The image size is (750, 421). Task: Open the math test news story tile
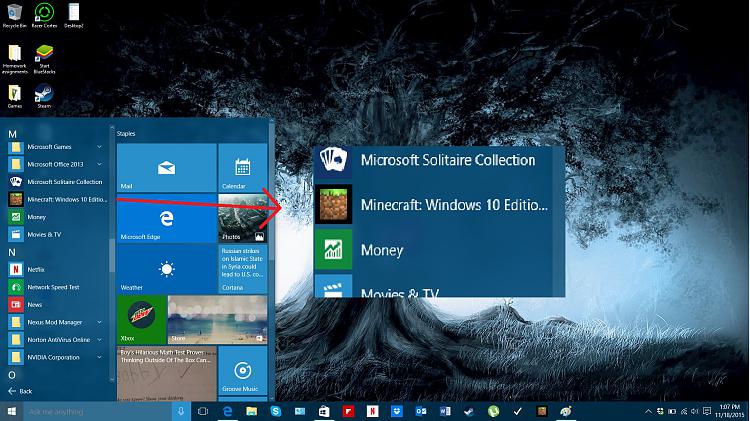(166, 374)
